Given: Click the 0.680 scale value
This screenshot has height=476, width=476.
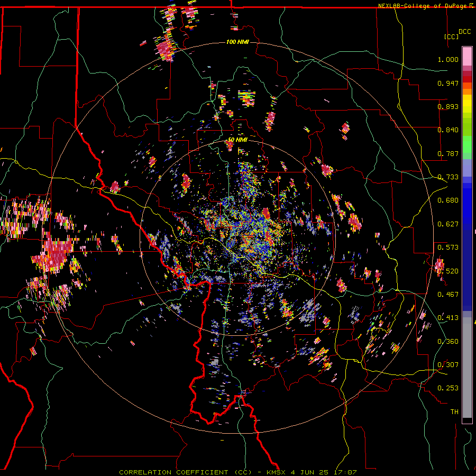Looking at the screenshot, I should coord(448,200).
